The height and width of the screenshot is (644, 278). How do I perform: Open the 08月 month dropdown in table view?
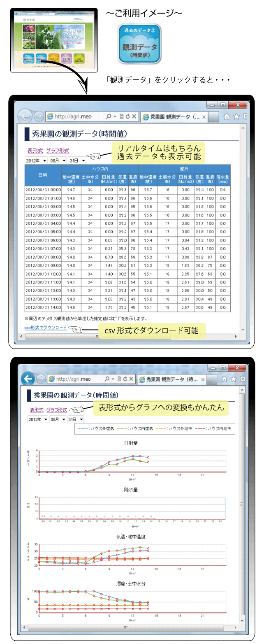58,160
